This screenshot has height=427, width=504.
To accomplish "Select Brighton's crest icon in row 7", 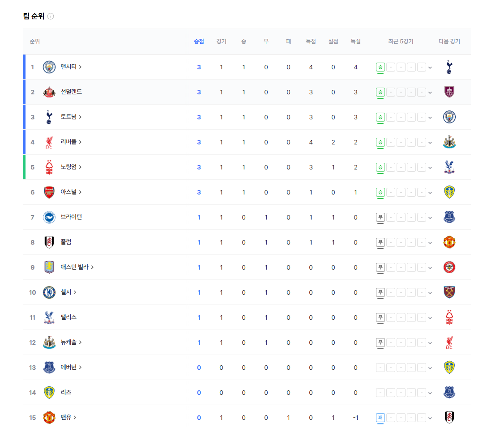I will point(49,217).
